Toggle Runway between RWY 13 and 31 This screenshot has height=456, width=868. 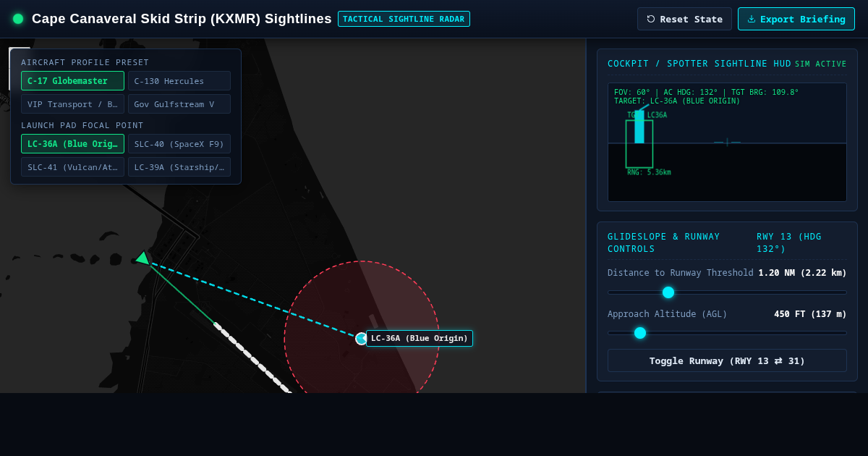click(727, 360)
